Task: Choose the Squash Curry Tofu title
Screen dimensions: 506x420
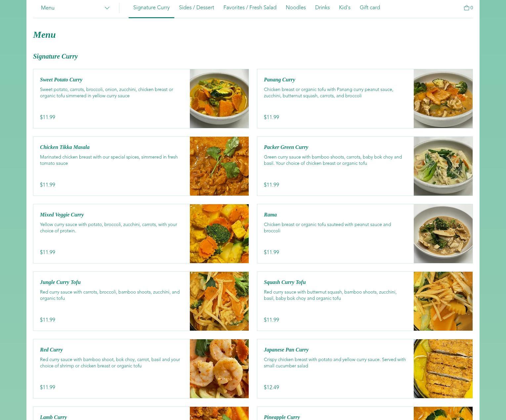Action: [x=285, y=282]
